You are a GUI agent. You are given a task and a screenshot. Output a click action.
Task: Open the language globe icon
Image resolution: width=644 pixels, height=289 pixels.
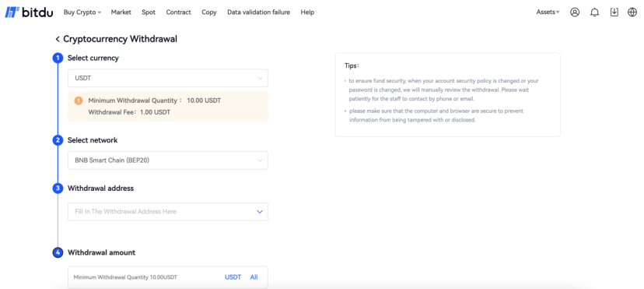tap(632, 12)
